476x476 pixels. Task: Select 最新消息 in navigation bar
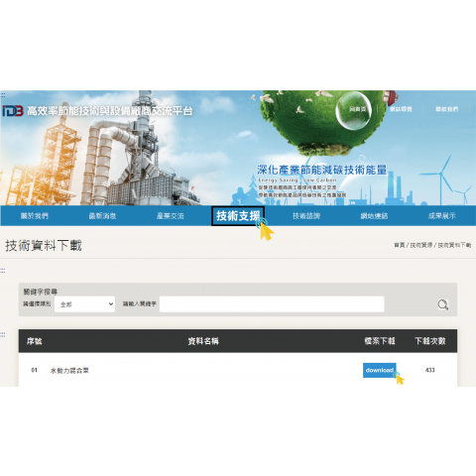(x=102, y=216)
